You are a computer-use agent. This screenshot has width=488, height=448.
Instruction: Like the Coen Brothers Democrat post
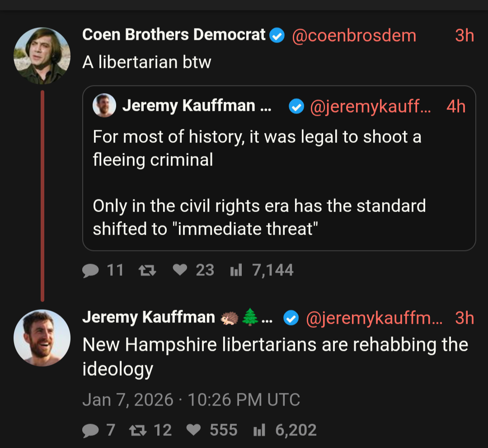180,270
